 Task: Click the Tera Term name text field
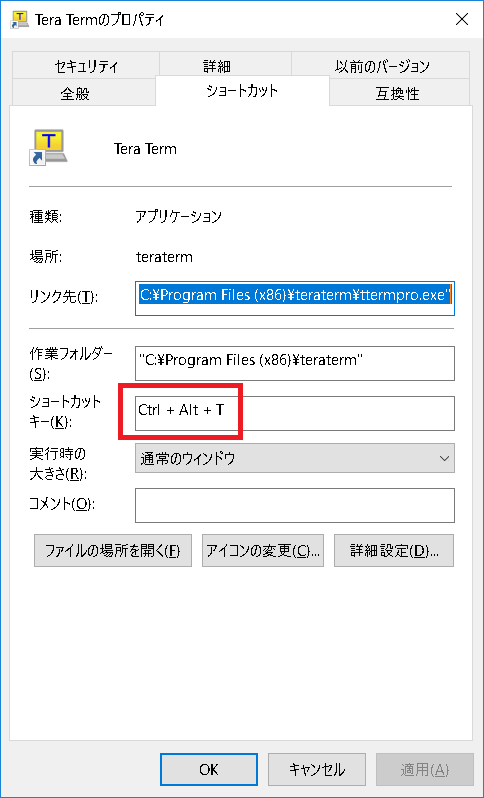pos(146,149)
